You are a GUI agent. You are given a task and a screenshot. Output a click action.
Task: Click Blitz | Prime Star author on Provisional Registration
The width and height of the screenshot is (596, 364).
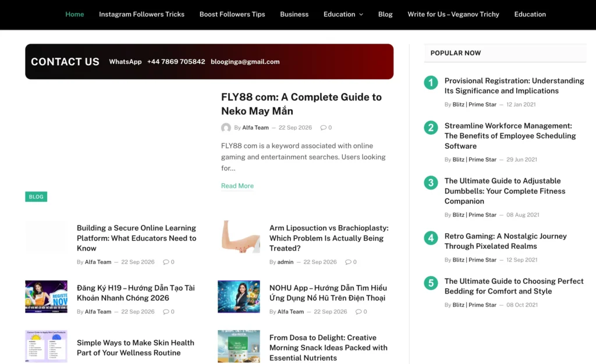474,105
